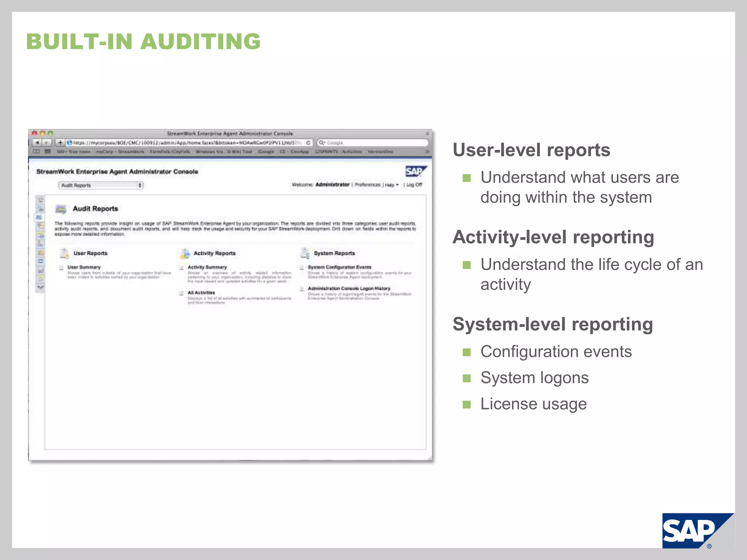
Task: Click the browser forward arrow button
Action: click(46, 143)
